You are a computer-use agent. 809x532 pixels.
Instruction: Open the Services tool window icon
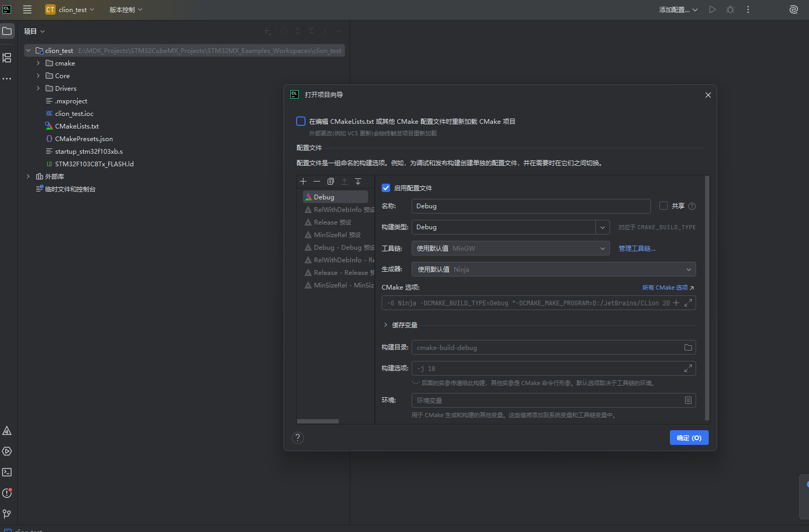coord(7,451)
